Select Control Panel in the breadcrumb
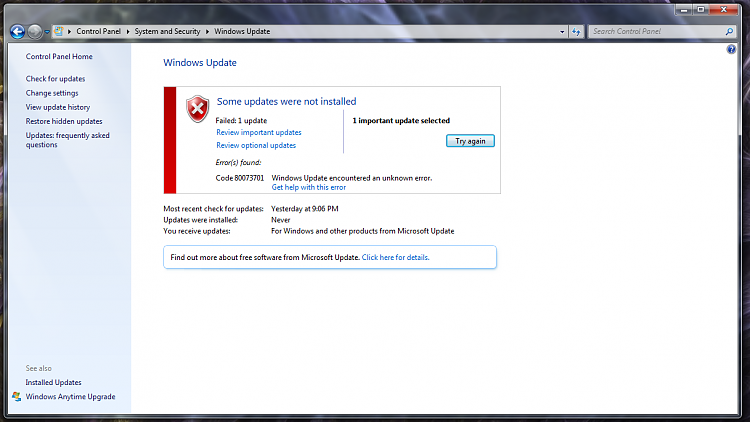 tap(99, 32)
